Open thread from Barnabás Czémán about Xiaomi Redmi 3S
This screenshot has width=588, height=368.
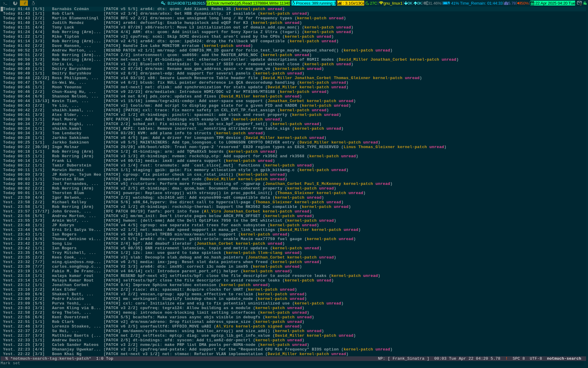coord(294,9)
